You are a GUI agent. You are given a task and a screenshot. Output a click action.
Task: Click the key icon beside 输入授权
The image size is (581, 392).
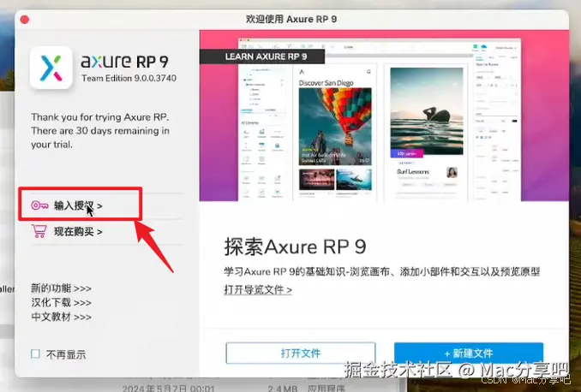point(39,205)
